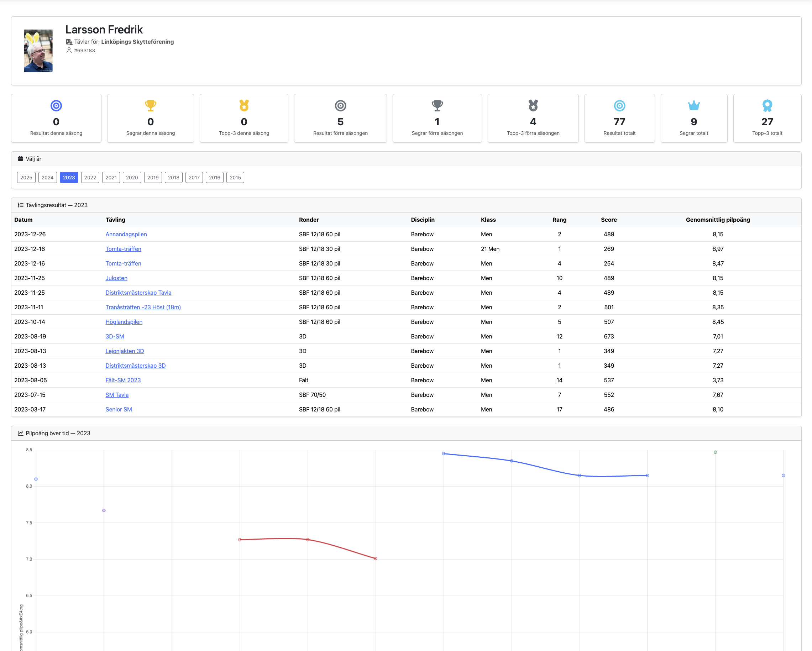This screenshot has width=812, height=651.
Task: Switch to year 2024 results
Action: 47,178
